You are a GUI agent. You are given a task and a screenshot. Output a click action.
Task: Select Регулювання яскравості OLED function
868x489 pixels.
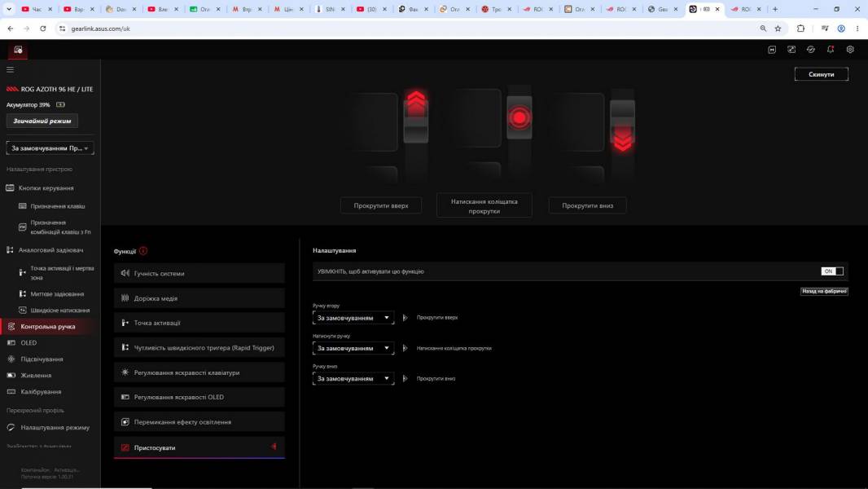[199, 397]
